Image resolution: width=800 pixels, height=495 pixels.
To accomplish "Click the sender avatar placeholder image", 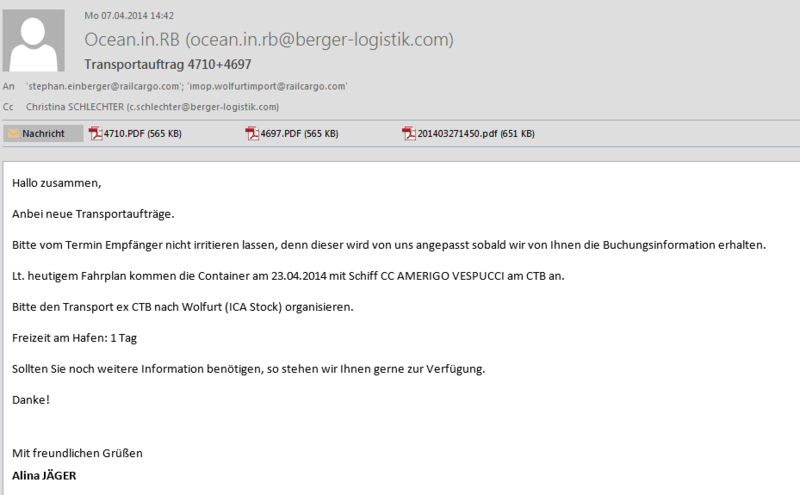I will coord(34,41).
